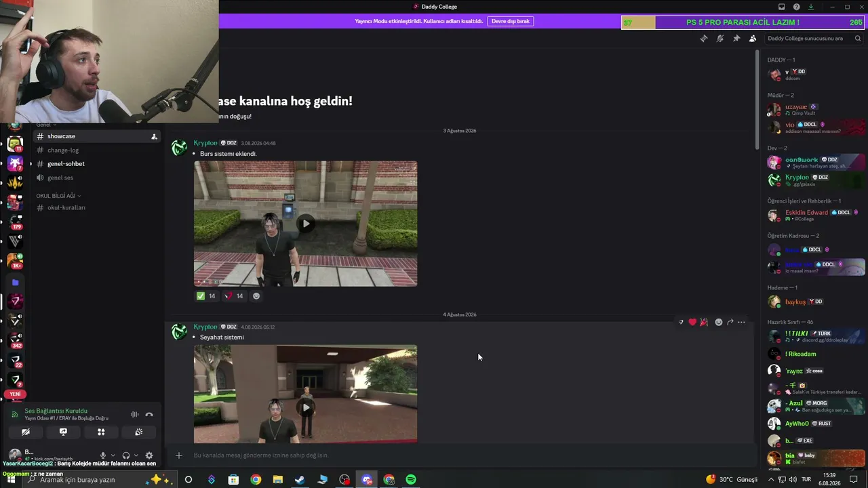Open the taskbar volume control
Viewport: 868px width, 488px height.
tap(794, 480)
